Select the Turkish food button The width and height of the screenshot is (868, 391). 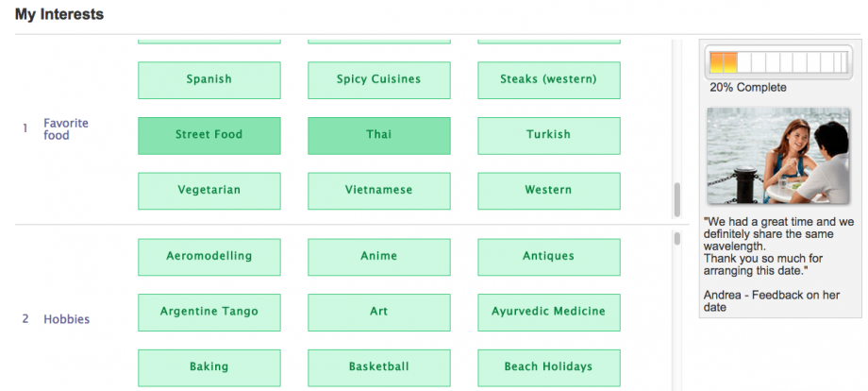click(x=548, y=135)
